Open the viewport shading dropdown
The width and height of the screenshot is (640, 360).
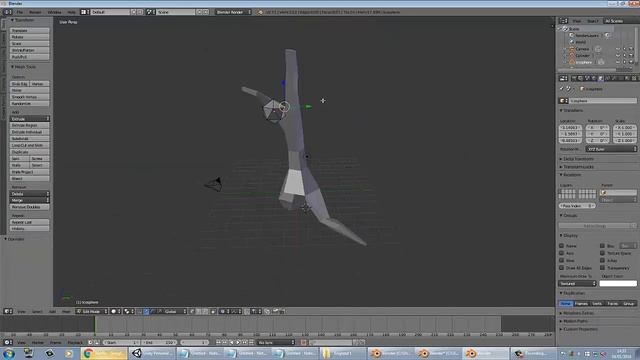(x=115, y=311)
